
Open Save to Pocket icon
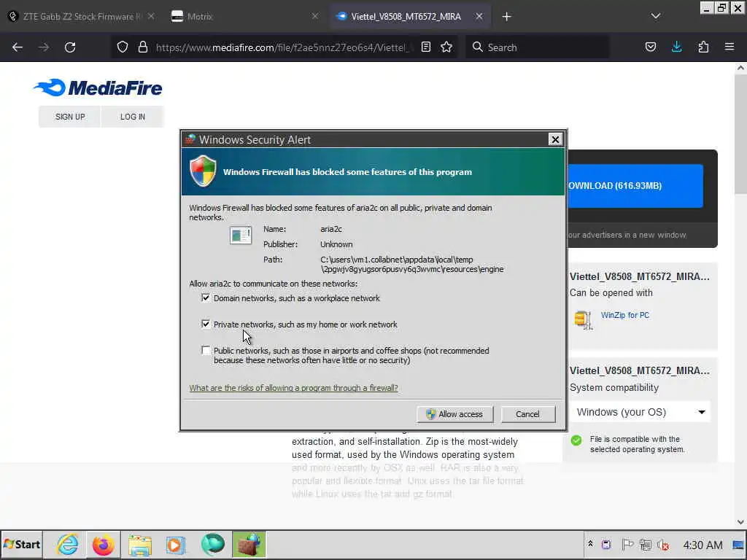click(x=651, y=47)
